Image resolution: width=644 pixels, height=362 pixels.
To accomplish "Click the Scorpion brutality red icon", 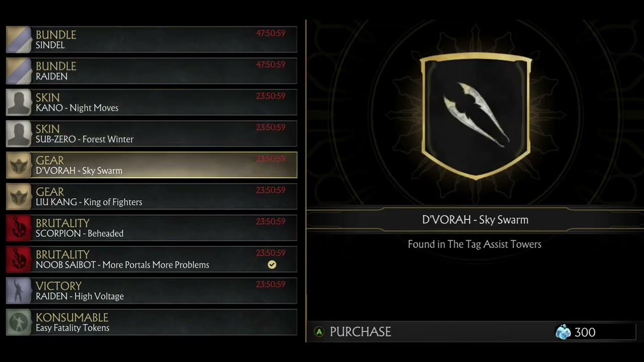I will [19, 228].
